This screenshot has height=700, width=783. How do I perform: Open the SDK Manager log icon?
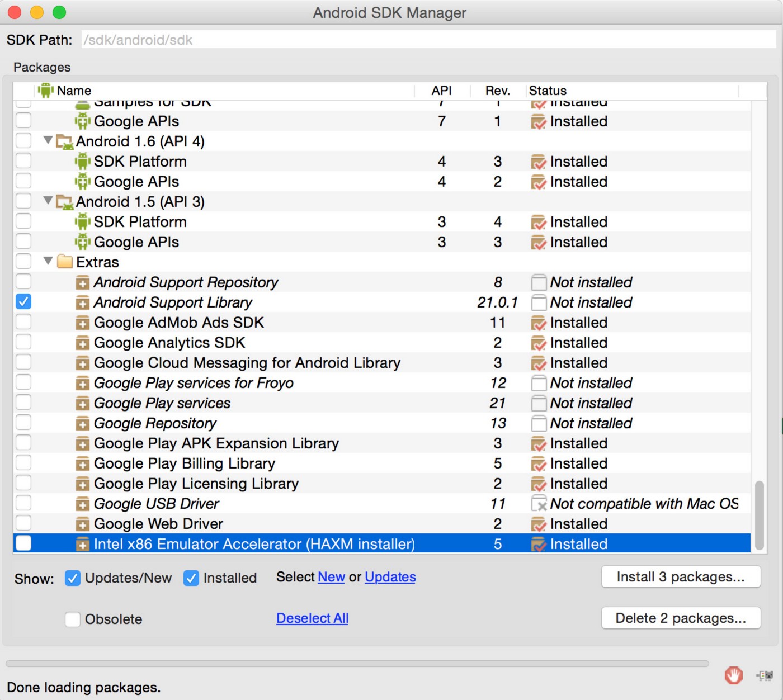[765, 675]
